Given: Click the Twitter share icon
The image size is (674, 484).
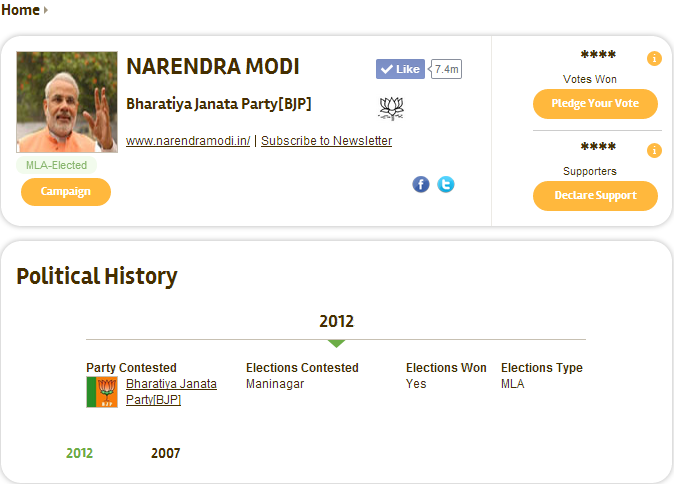Looking at the screenshot, I should coord(446,184).
